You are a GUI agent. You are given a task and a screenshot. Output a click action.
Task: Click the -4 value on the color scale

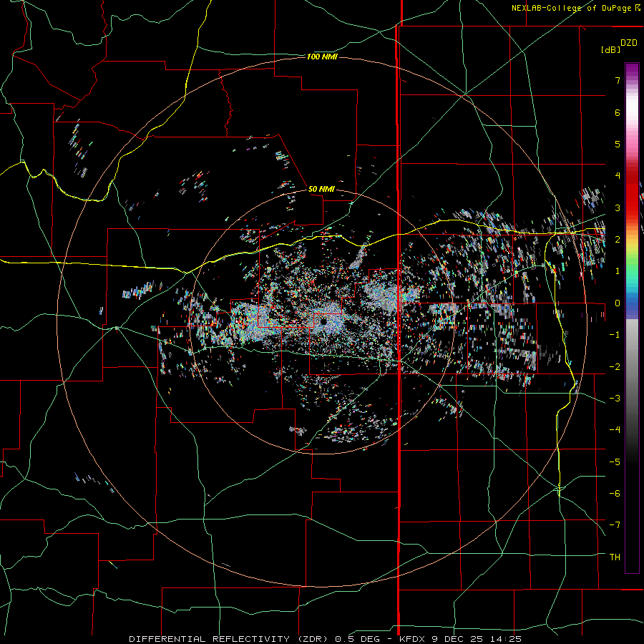coord(615,430)
